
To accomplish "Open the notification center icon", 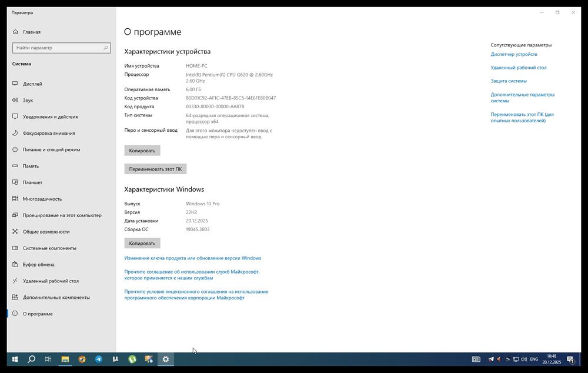I will [x=570, y=359].
